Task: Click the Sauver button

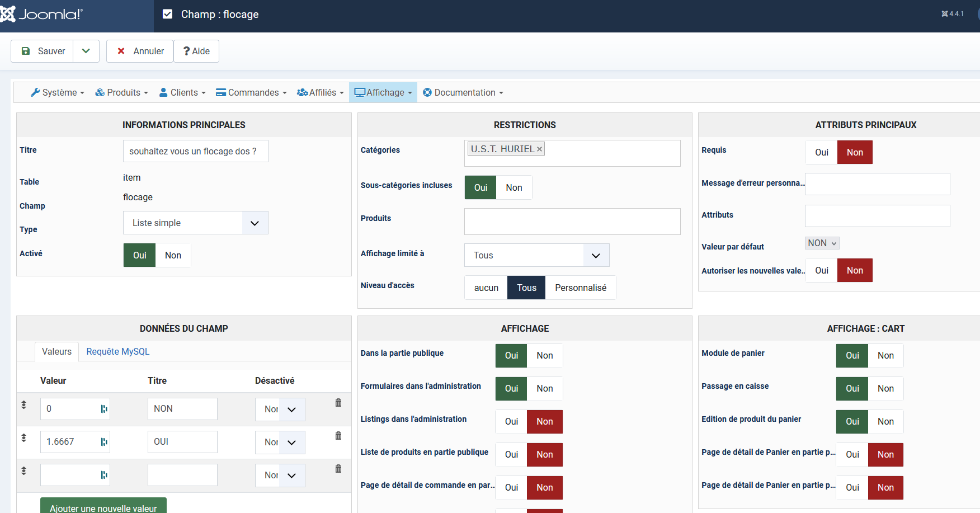Action: (x=43, y=51)
